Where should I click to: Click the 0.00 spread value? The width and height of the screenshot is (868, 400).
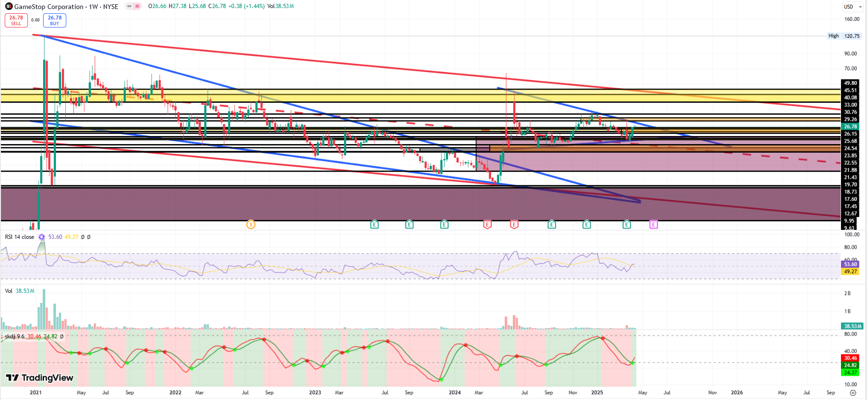[x=36, y=20]
